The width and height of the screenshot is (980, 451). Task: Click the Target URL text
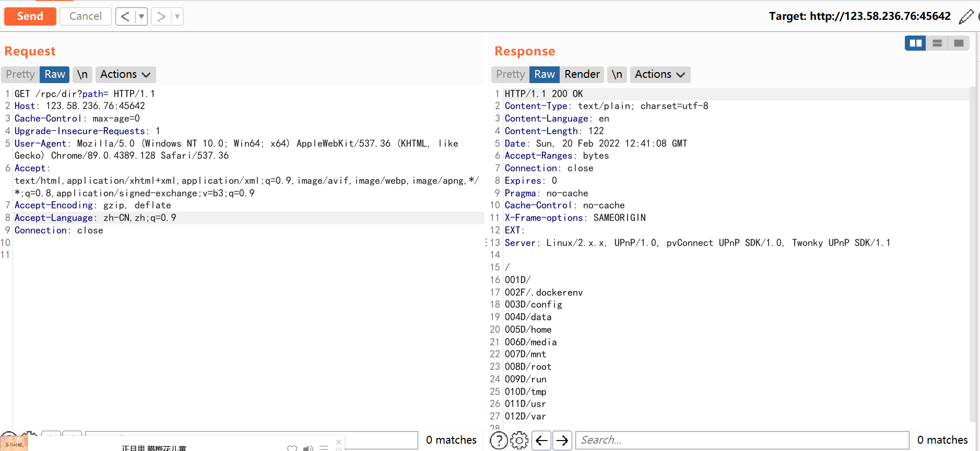click(x=860, y=16)
